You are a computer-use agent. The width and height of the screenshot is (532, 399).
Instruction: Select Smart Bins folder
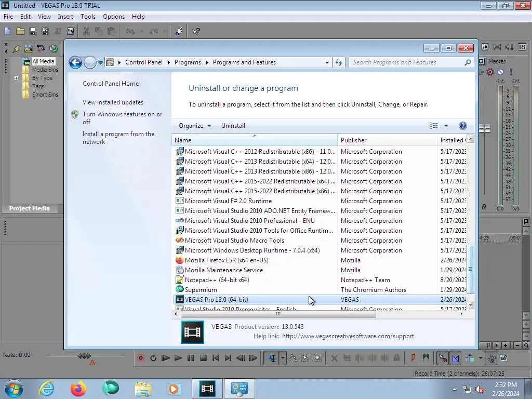(x=45, y=95)
